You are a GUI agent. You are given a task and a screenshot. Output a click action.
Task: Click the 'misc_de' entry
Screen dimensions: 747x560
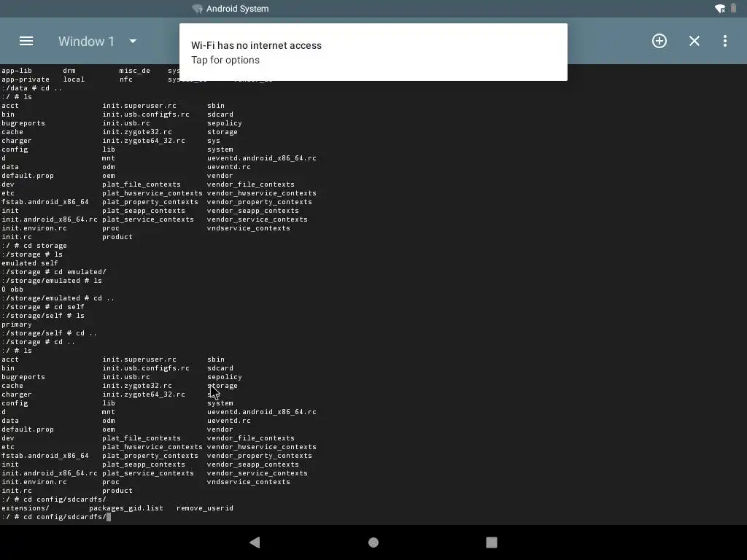coord(134,71)
